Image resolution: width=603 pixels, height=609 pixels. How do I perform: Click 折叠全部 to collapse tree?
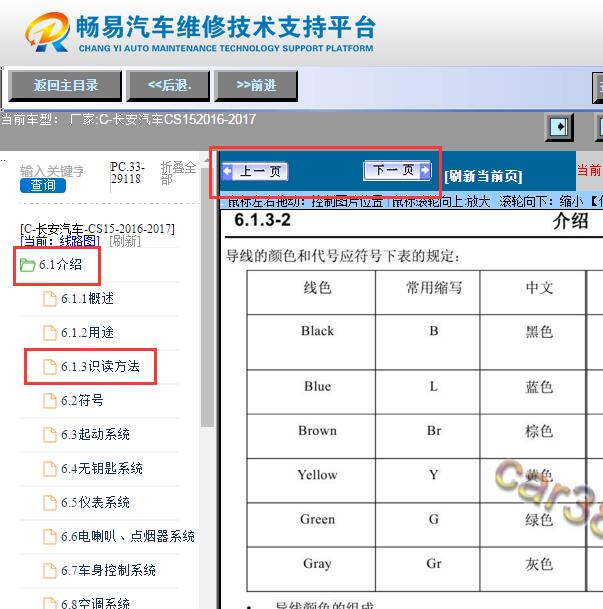[x=178, y=173]
